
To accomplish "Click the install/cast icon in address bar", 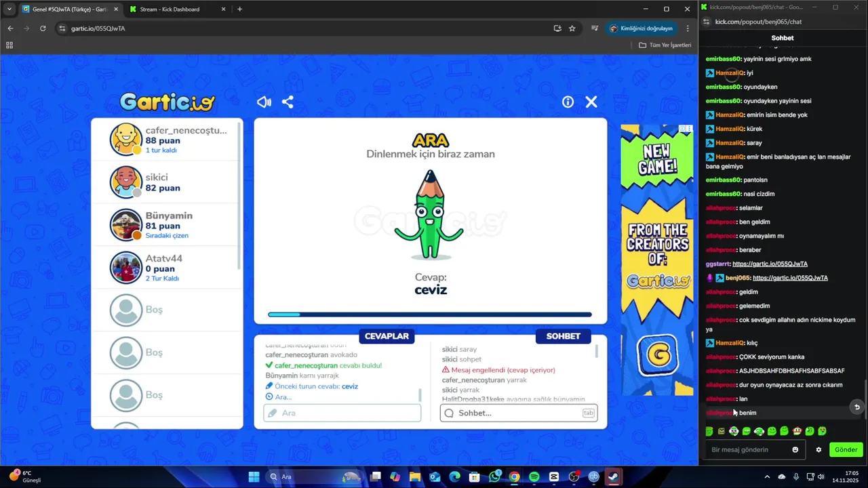I will [557, 28].
